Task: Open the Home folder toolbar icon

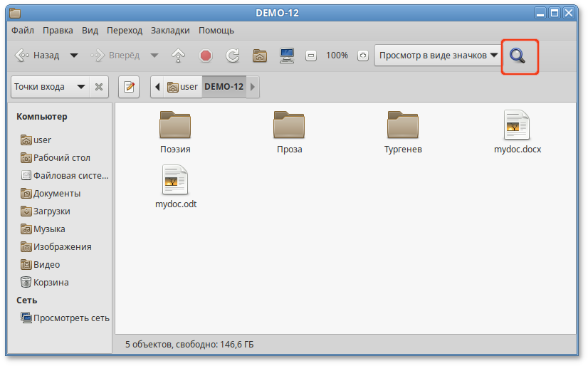Action: (x=260, y=56)
